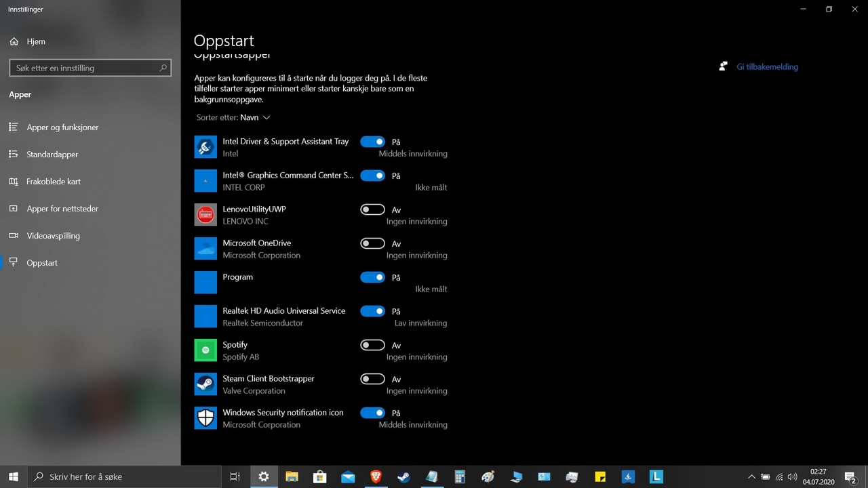Click the 'Realtek Semiconductor' publisher text

pos(262,323)
